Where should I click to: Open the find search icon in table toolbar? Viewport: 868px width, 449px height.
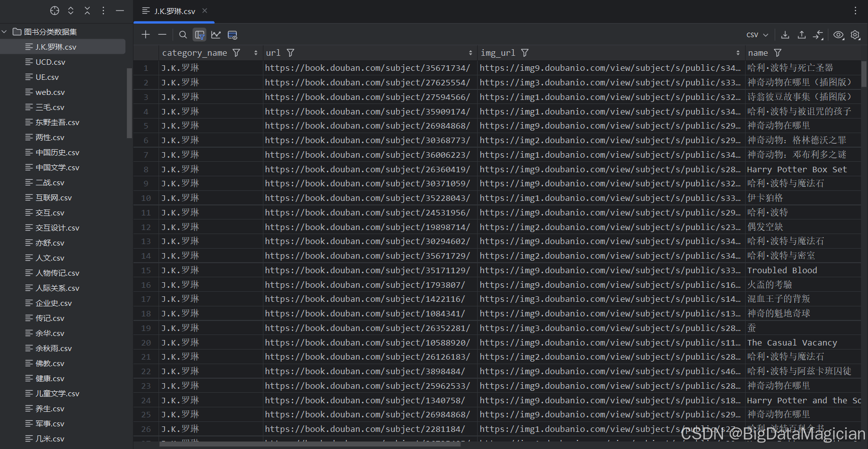tap(183, 35)
